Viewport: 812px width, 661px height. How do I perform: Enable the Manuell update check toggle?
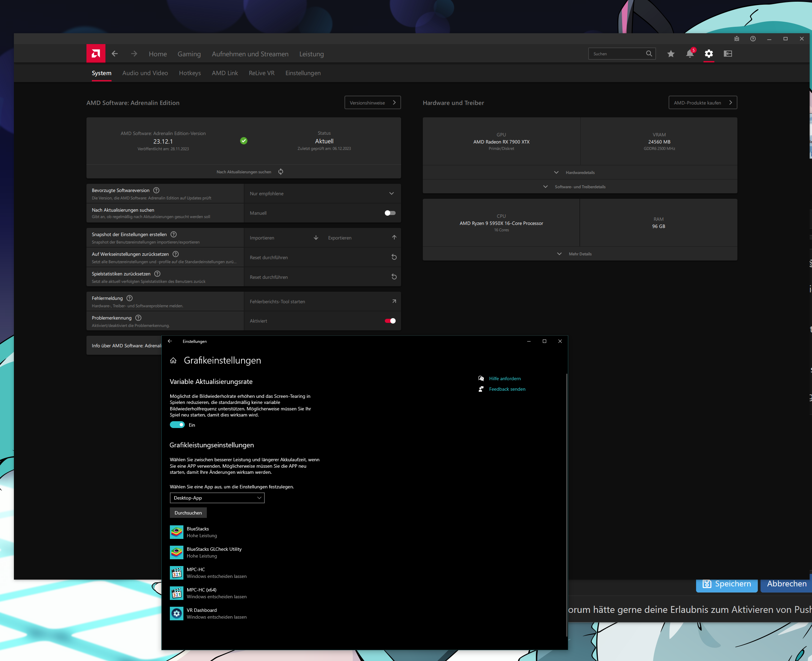390,213
